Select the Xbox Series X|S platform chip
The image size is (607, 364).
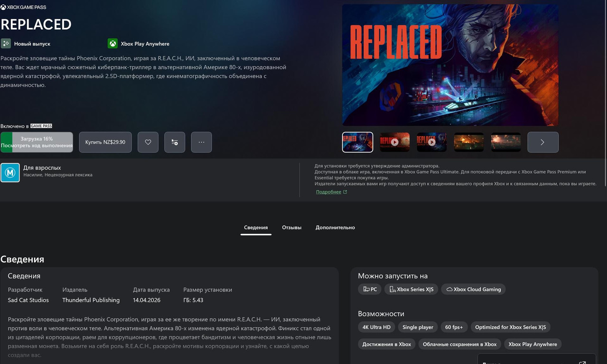(411, 289)
